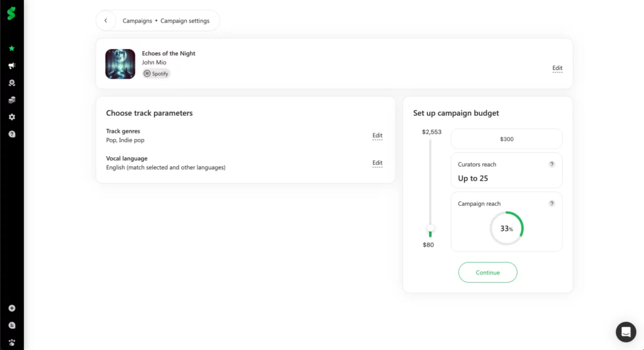Viewport: 644px width, 350px height.
Task: Show the Curators reach help tooltip
Action: click(x=552, y=164)
